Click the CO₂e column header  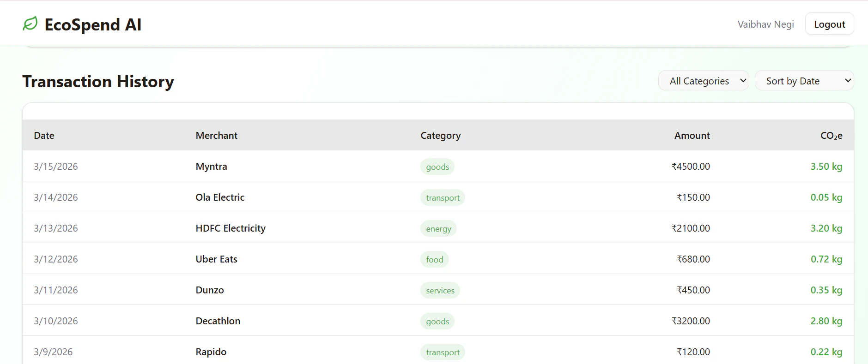coord(832,136)
